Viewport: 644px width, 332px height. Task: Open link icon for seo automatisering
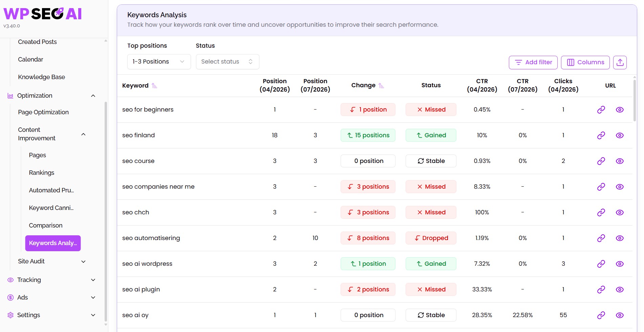pos(601,238)
